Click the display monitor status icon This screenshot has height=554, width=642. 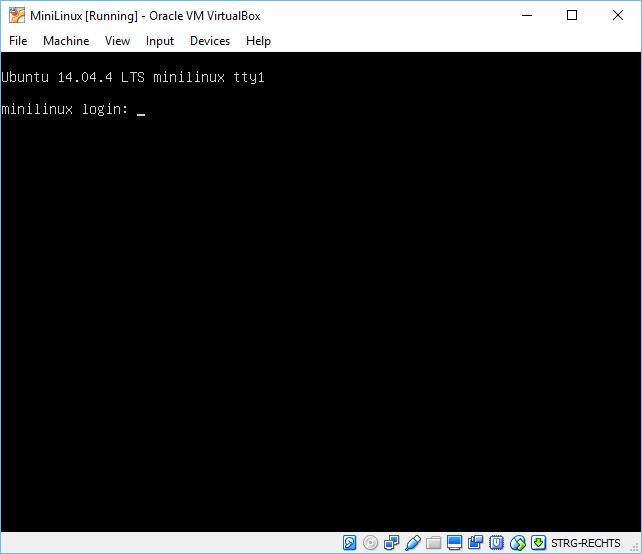pyautogui.click(x=454, y=543)
